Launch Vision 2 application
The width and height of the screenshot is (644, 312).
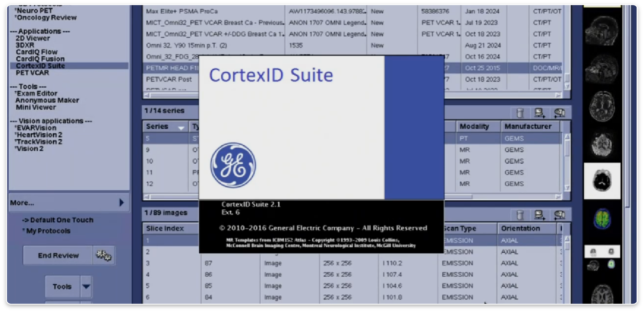[29, 149]
